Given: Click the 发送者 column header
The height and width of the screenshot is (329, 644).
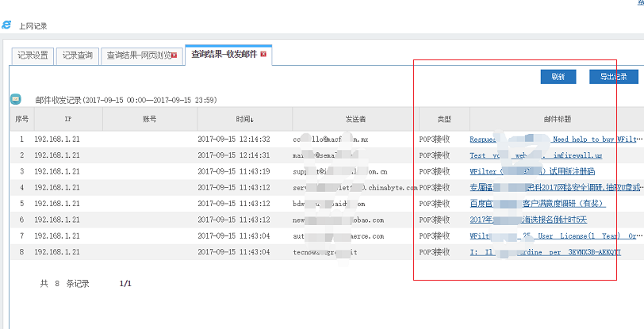Looking at the screenshot, I should [355, 119].
